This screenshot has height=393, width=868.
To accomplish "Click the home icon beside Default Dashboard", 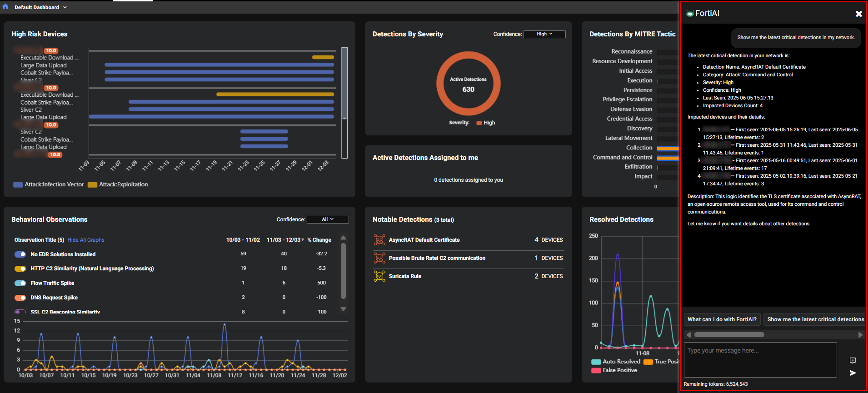I will pos(5,7).
